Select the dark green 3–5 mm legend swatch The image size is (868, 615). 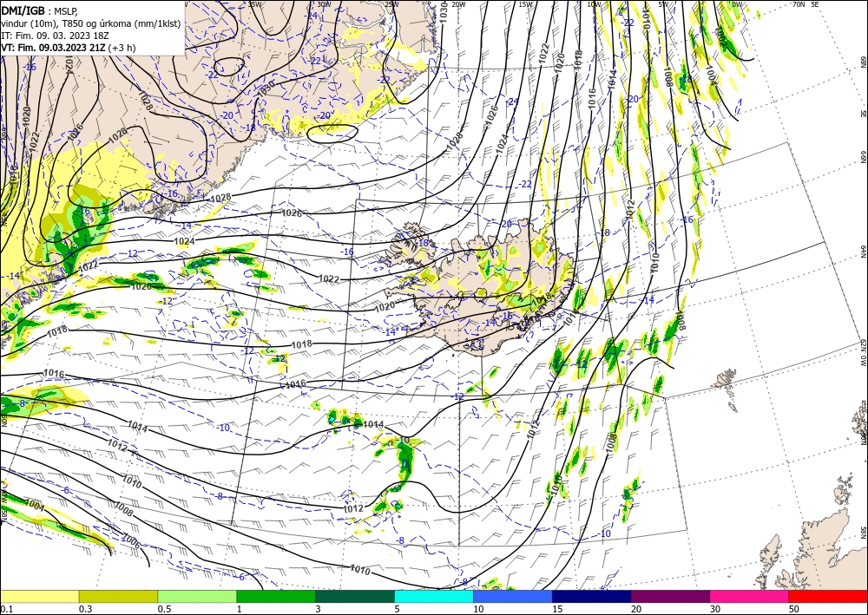(x=355, y=596)
